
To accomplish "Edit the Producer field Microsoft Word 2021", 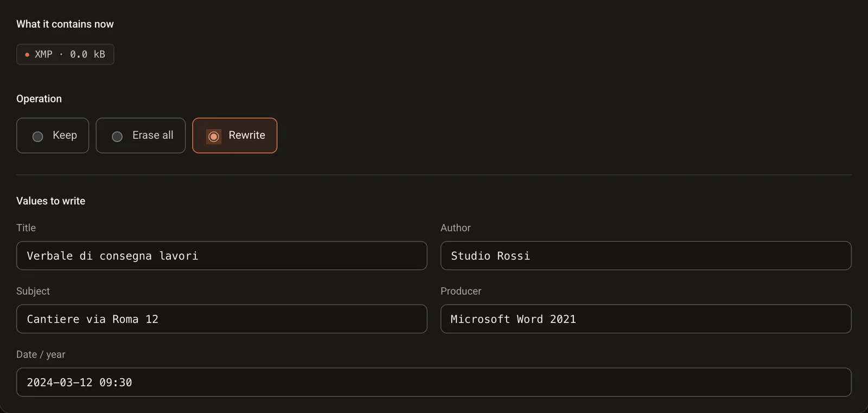I will click(646, 319).
